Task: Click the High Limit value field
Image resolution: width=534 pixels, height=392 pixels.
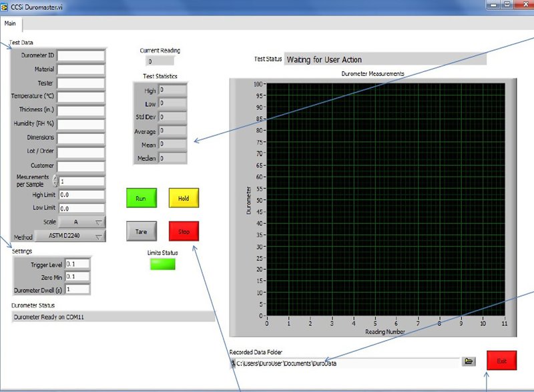Action: pyautogui.click(x=81, y=195)
